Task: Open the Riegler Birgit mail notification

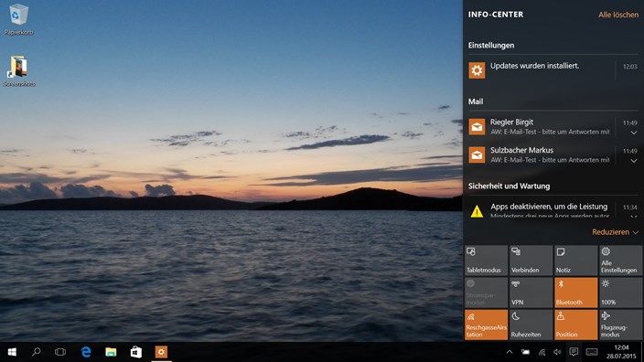Action: [x=553, y=126]
